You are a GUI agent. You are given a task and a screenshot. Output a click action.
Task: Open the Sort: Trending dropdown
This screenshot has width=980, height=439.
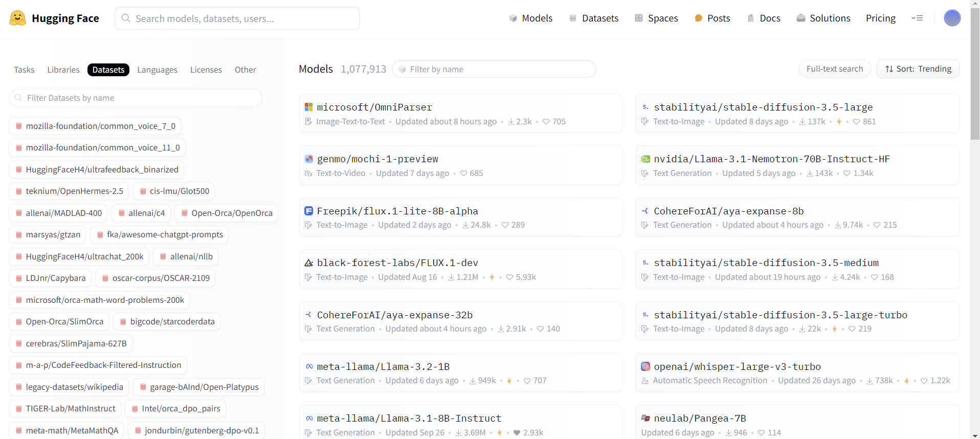tap(918, 69)
